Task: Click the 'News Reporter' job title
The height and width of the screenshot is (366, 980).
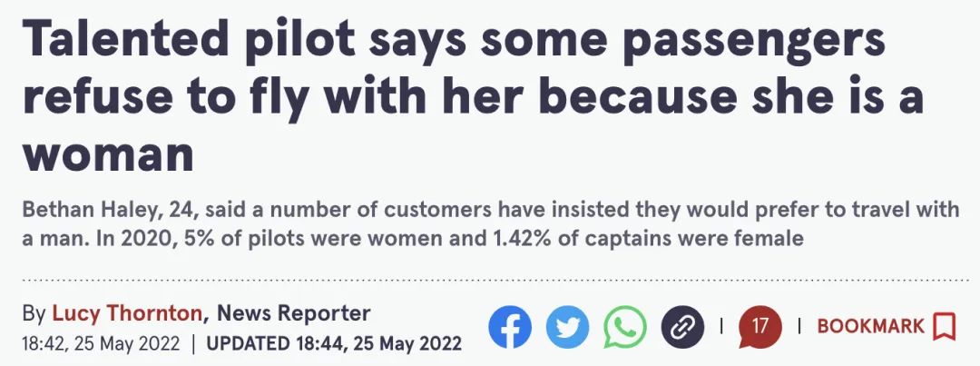Action: (x=294, y=312)
